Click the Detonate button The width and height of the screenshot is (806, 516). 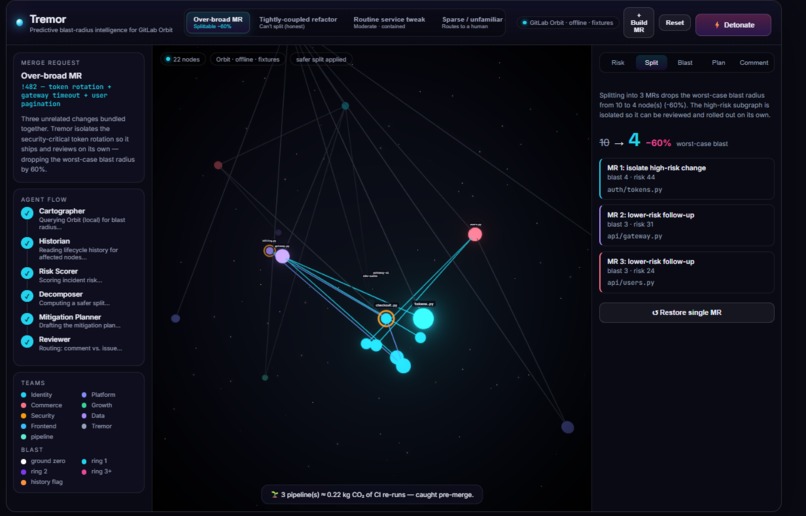733,25
